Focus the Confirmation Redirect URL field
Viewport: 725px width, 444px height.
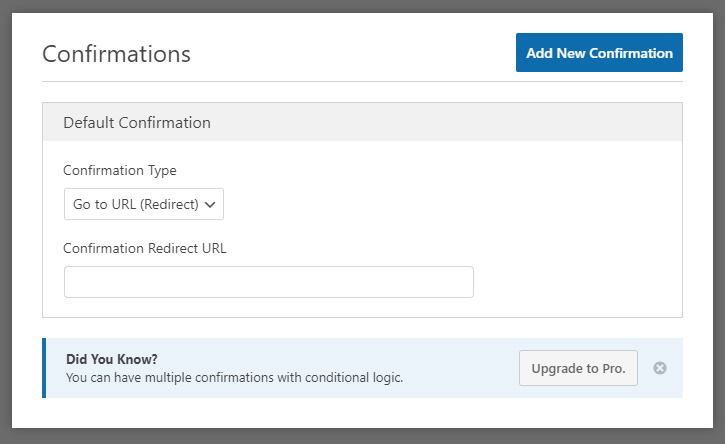click(x=268, y=282)
